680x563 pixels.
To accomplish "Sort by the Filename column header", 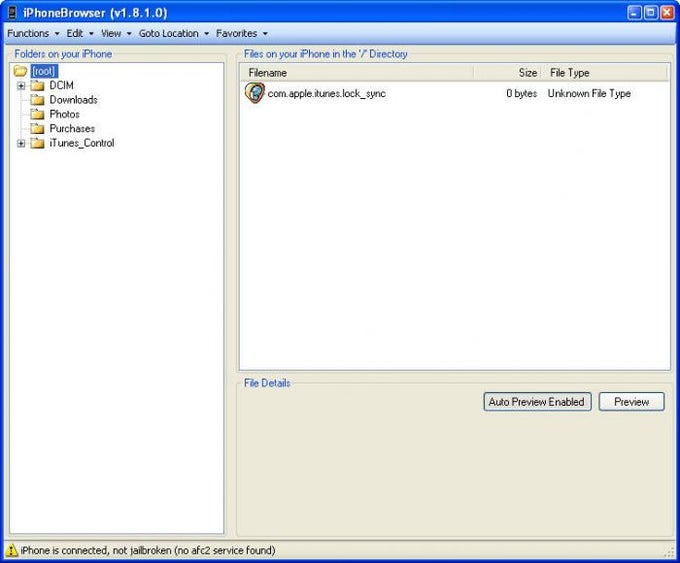I will click(357, 72).
